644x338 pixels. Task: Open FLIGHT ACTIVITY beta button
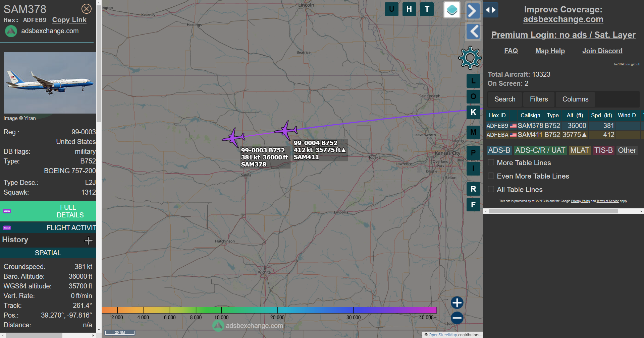click(x=48, y=228)
